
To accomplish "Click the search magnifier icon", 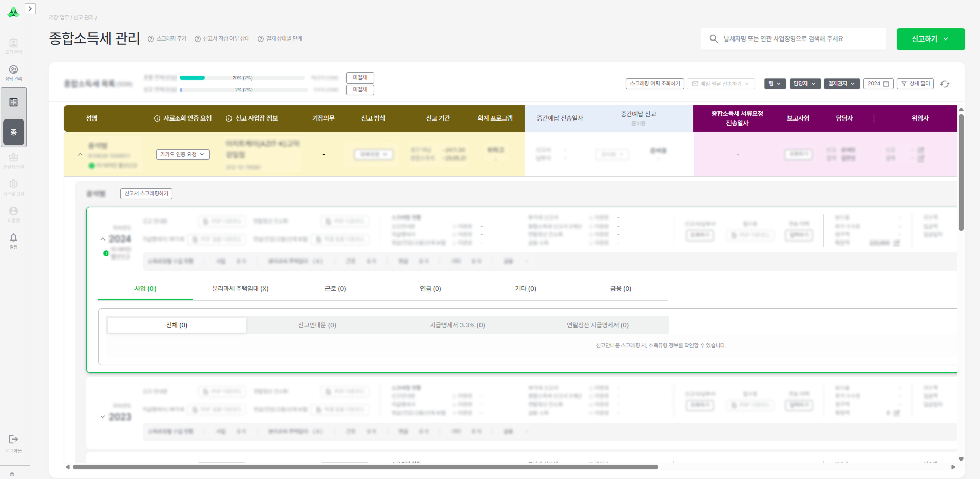I will point(714,39).
